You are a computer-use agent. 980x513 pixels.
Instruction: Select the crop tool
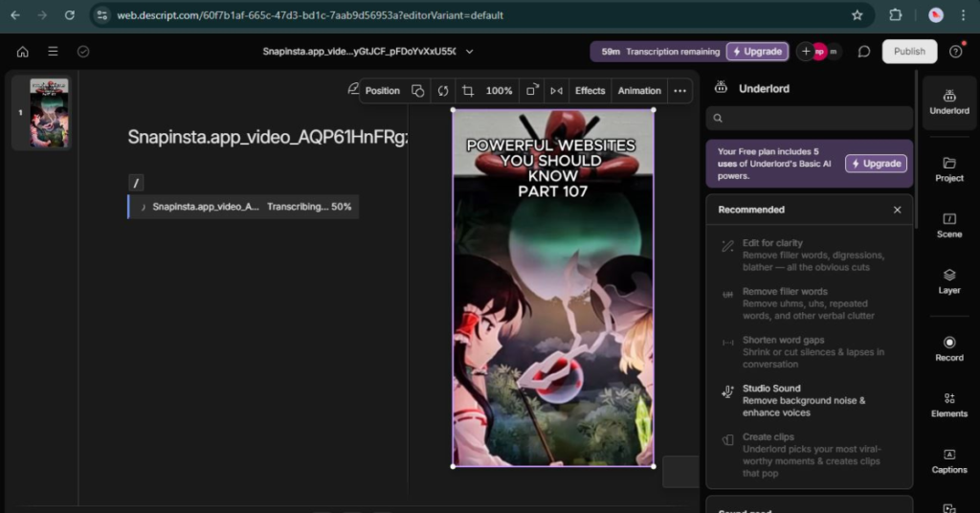pyautogui.click(x=467, y=91)
